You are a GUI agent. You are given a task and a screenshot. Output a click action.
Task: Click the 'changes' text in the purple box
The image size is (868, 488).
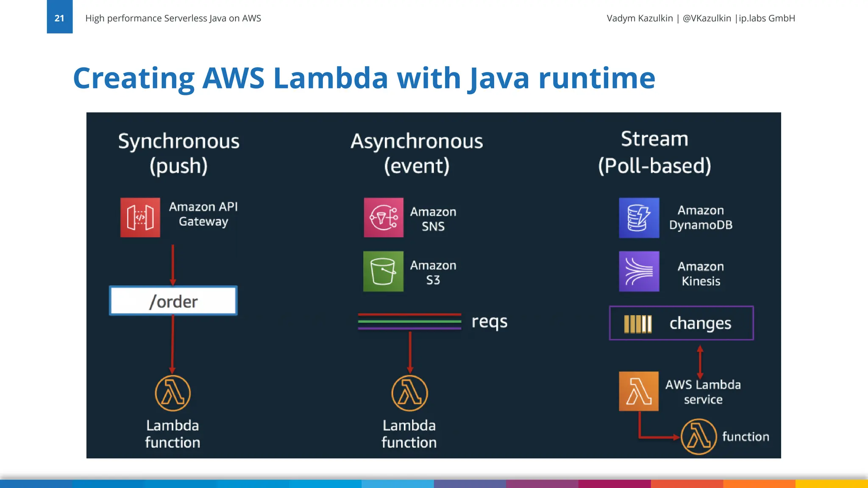pos(700,323)
